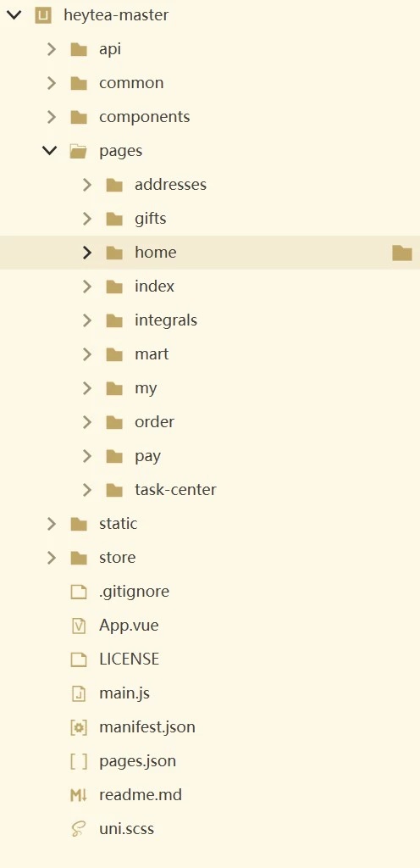
Task: Collapse the pages folder
Action: (x=50, y=151)
